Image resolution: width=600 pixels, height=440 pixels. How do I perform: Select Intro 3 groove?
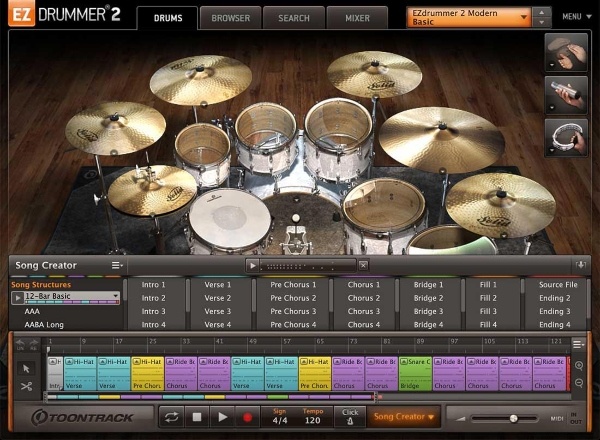[x=153, y=311]
